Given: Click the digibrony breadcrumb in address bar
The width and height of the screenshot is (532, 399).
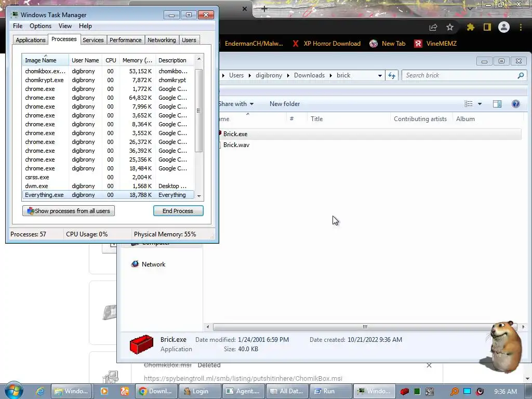Looking at the screenshot, I should click(269, 75).
